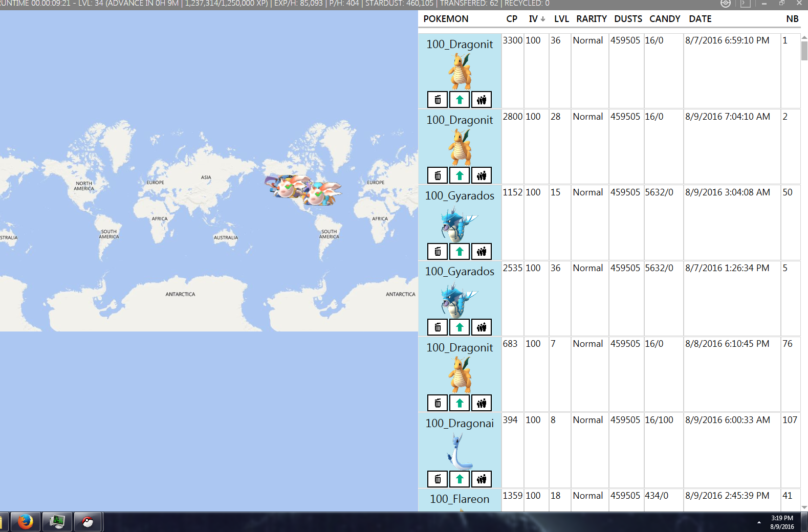Viewport: 808px width, 532px height.
Task: Open Task Manager from the taskbar
Action: 57,522
